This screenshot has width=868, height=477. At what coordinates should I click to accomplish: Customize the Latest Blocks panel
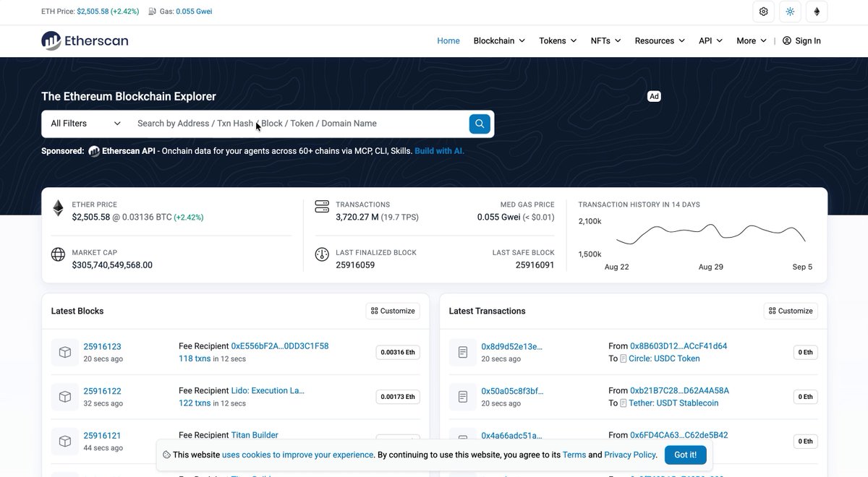[393, 311]
